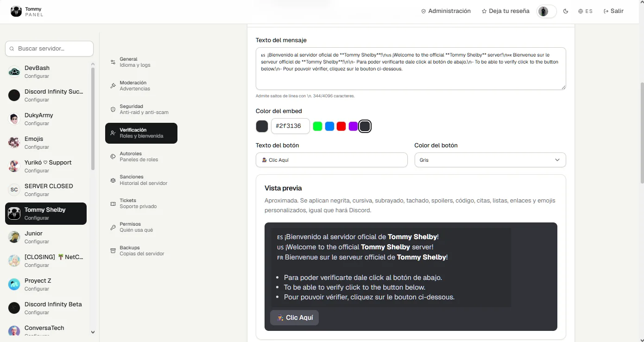Click the Moderación hammer icon
Screen dimensions: 644x342
point(113,86)
